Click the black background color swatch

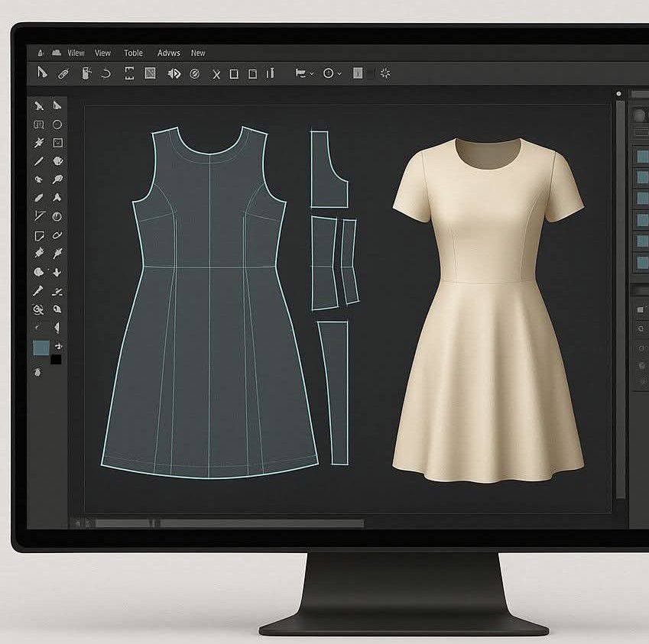coord(56,359)
